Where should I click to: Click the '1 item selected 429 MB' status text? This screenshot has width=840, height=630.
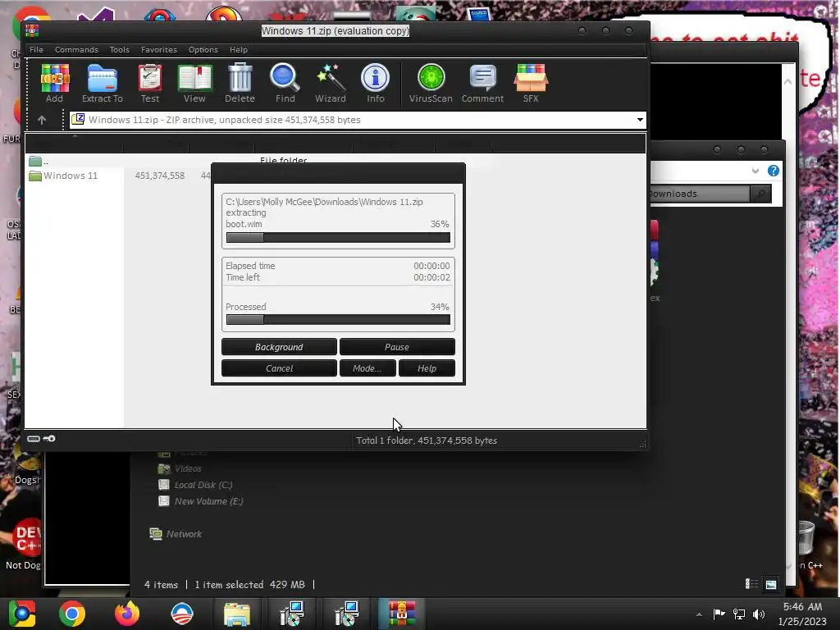(249, 584)
